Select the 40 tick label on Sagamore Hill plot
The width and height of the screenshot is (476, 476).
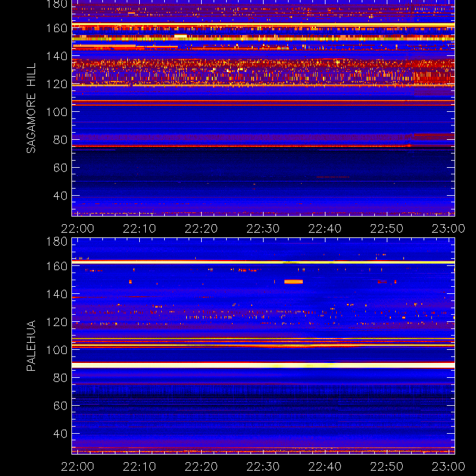click(60, 196)
